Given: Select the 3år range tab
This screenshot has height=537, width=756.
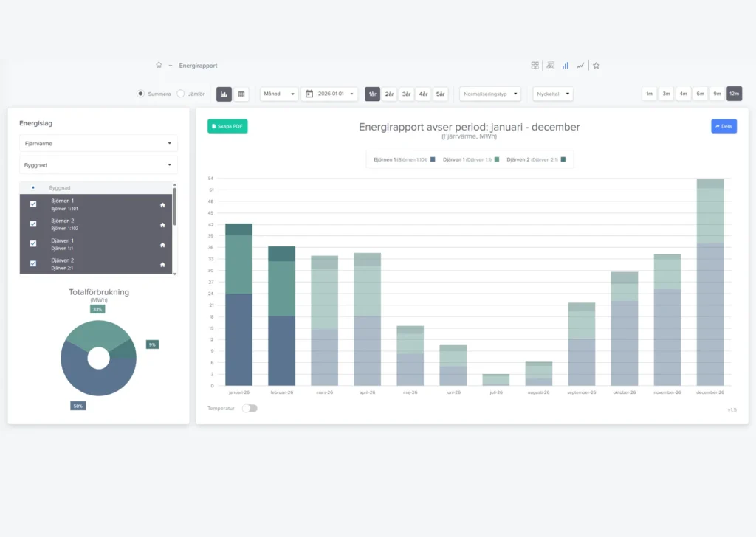Looking at the screenshot, I should (406, 94).
